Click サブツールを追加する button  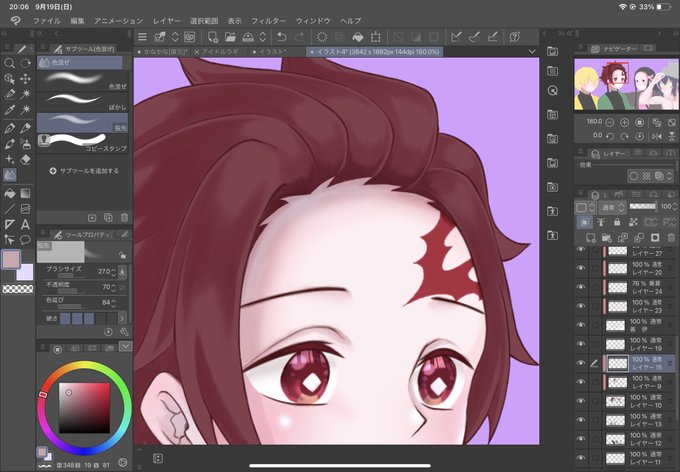pyautogui.click(x=84, y=171)
